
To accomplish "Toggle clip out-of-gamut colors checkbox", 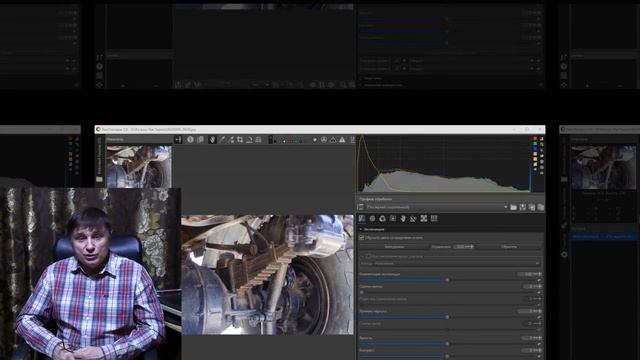I will pyautogui.click(x=362, y=238).
